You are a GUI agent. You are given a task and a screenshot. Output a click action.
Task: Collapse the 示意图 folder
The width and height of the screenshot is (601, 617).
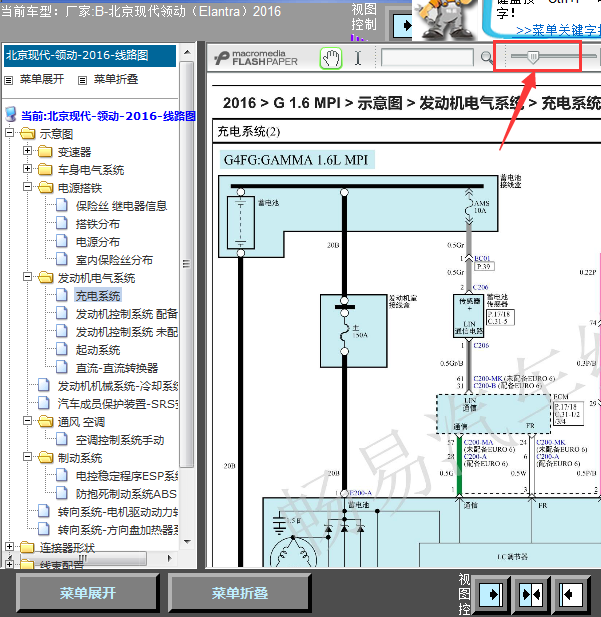pos(9,133)
